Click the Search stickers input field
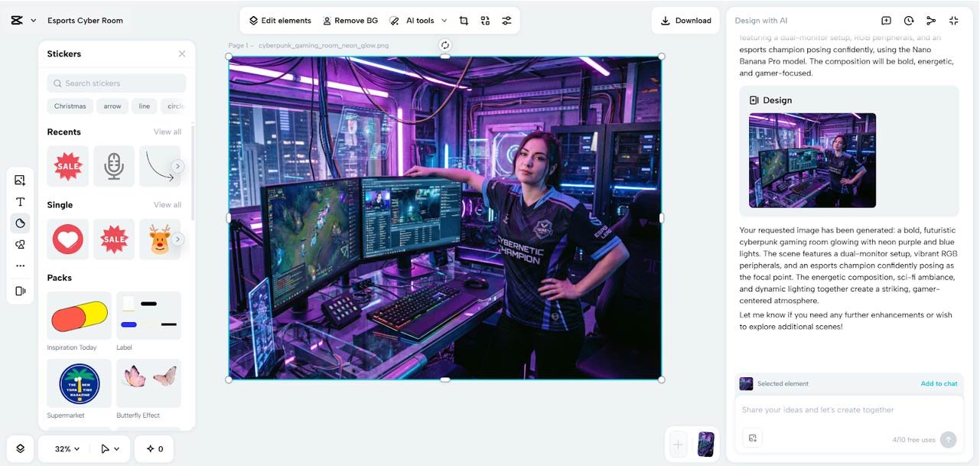 116,83
